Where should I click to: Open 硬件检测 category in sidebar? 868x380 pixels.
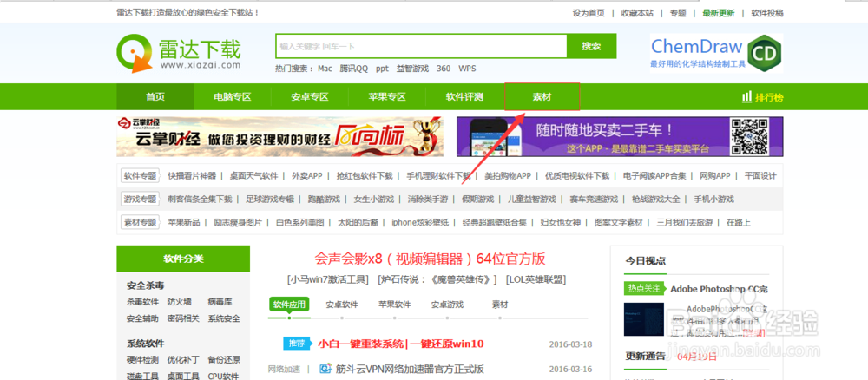[x=143, y=359]
